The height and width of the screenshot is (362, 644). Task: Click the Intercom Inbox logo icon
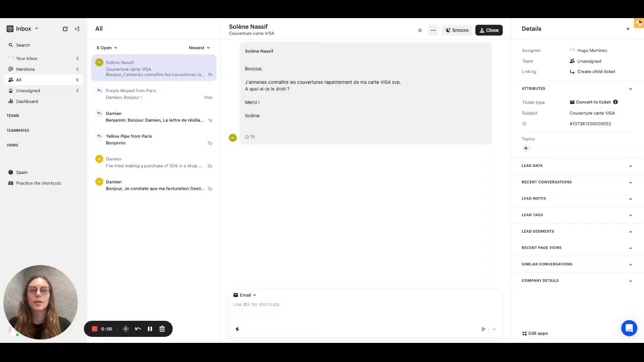pos(10,29)
